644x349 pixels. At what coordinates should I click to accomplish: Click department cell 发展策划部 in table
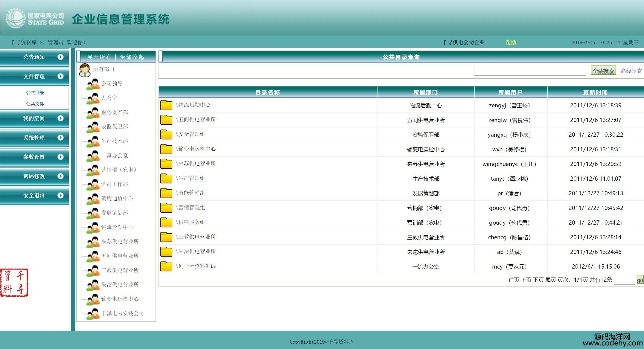coord(426,193)
